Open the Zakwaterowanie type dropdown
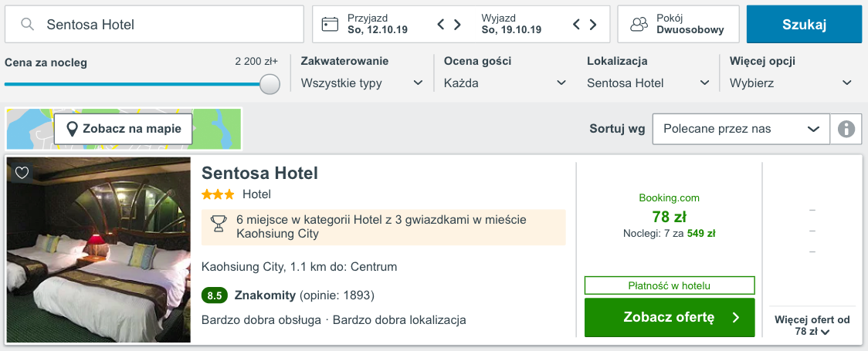This screenshot has width=868, height=351. (x=362, y=83)
